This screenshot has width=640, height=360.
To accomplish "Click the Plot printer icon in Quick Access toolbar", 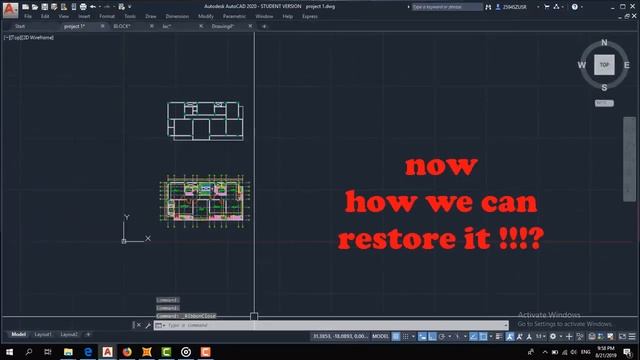I will (x=83, y=7).
